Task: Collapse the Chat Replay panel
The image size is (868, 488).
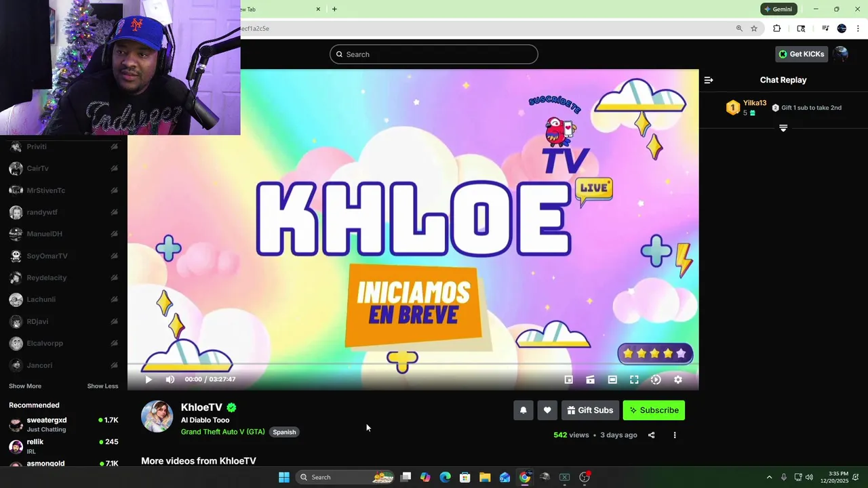Action: click(709, 80)
